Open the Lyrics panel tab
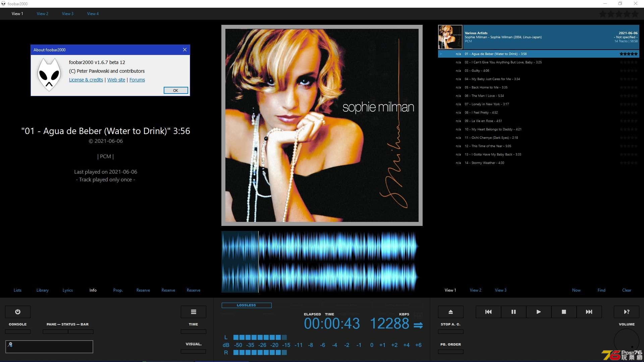 (x=68, y=290)
